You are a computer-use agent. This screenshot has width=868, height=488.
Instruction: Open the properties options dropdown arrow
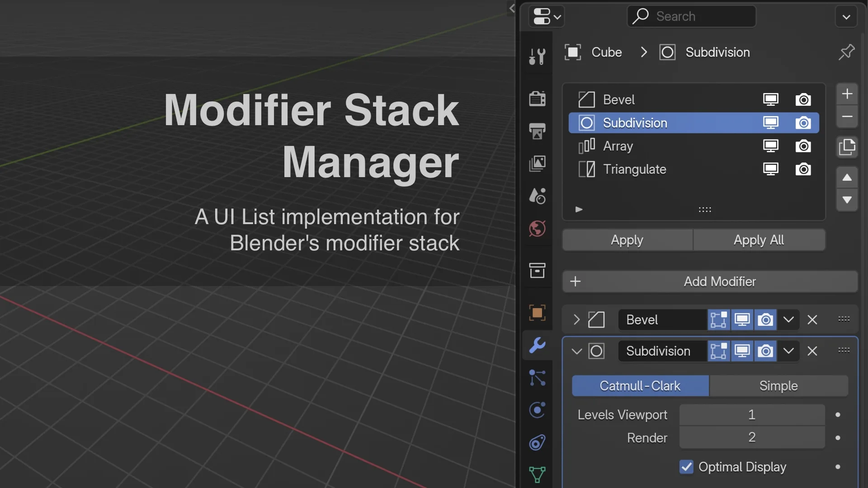click(x=846, y=17)
